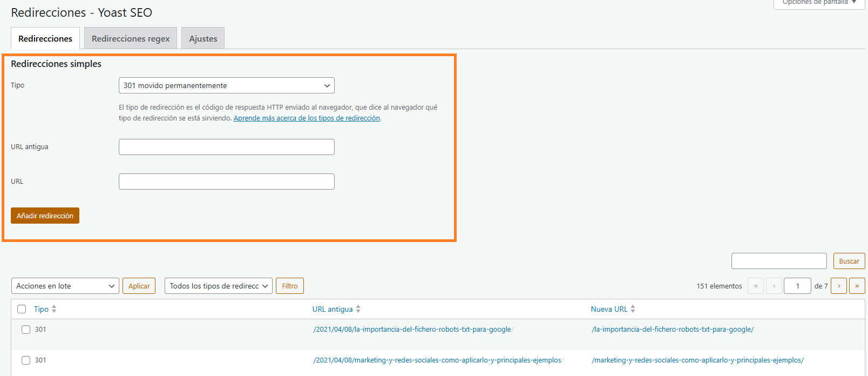Open the Tipo redirect type dropdown
Screen dimensions: 868x376
coord(227,85)
